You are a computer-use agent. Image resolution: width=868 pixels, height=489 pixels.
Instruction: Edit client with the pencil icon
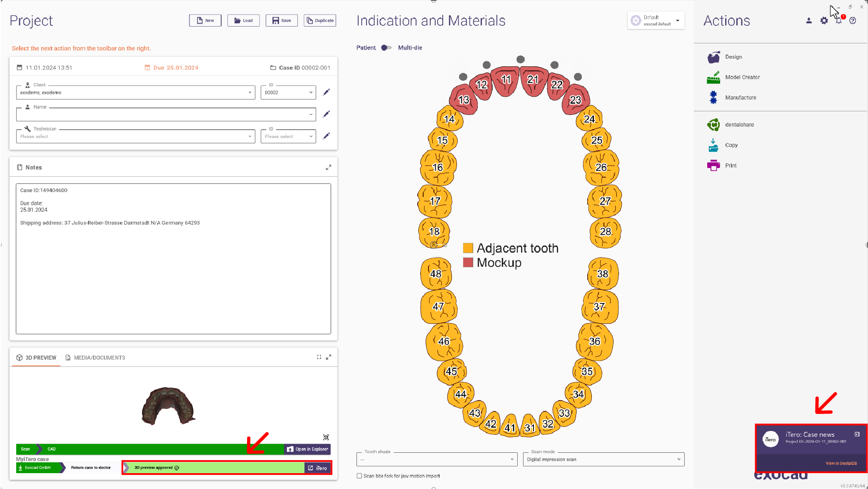[327, 92]
